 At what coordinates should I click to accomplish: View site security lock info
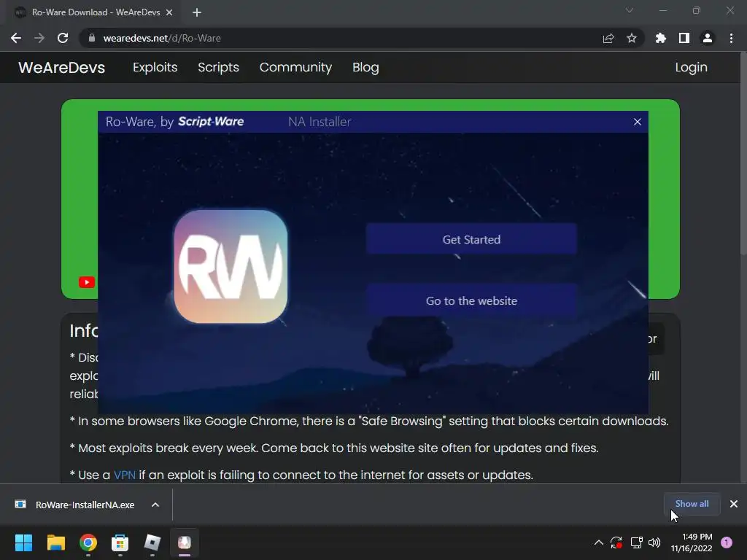[x=92, y=38]
